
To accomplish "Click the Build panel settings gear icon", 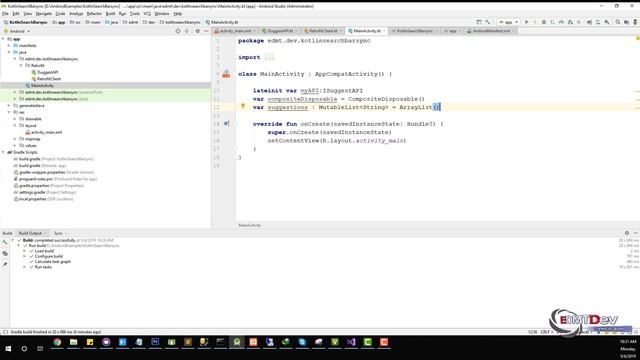I will [x=627, y=233].
